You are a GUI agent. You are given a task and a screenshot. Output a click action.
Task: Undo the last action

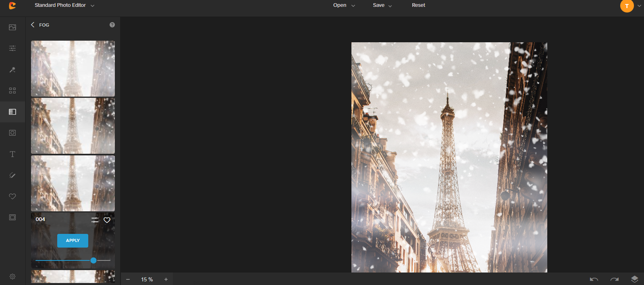pyautogui.click(x=594, y=279)
